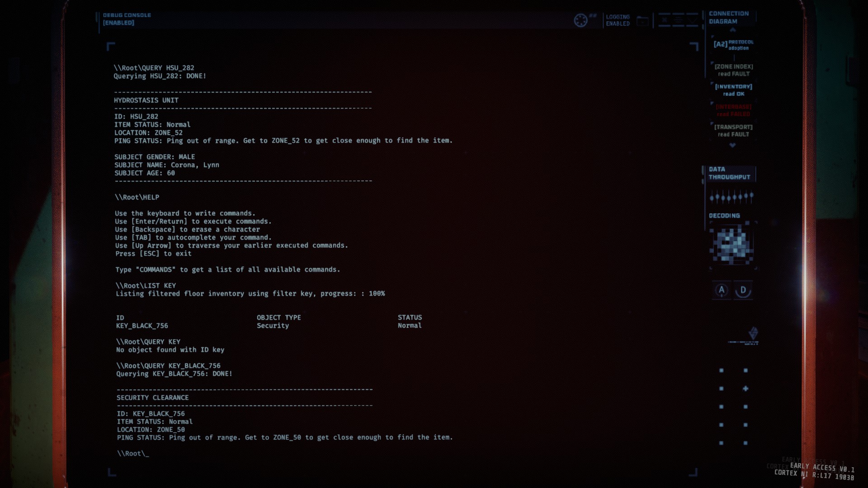
Task: Select the Inventory read OK entry
Action: pos(733,90)
